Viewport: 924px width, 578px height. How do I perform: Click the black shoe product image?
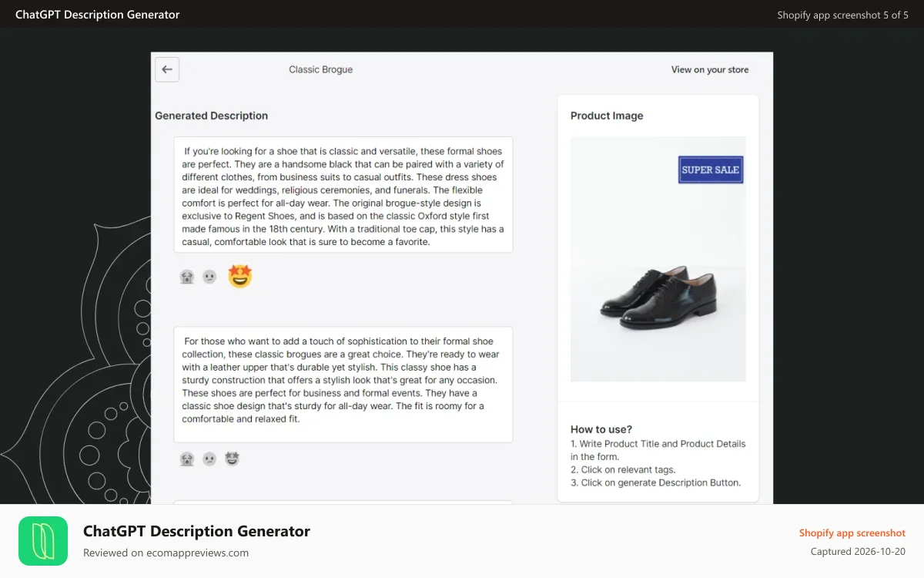(658, 259)
